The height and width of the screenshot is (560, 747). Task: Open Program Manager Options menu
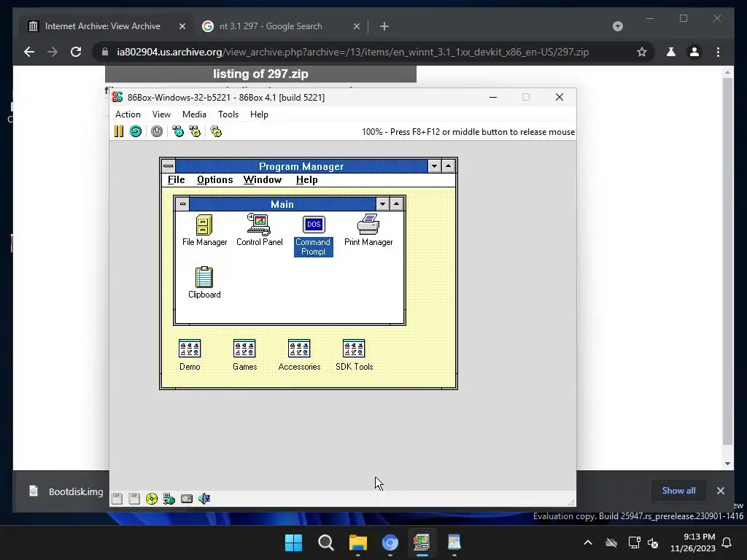(215, 179)
